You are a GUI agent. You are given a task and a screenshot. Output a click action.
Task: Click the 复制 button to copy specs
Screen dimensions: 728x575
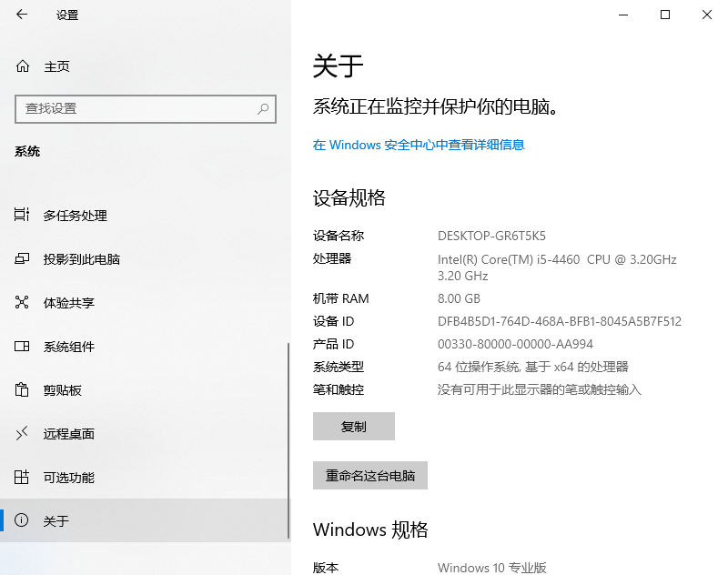354,426
